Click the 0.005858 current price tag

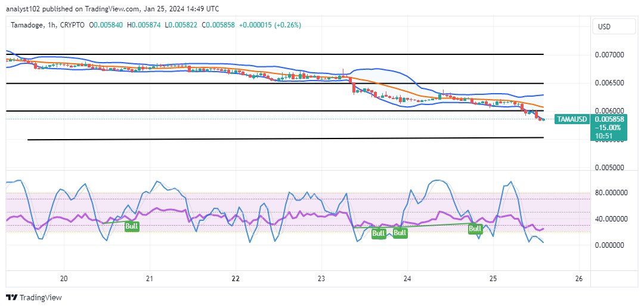tap(608, 119)
